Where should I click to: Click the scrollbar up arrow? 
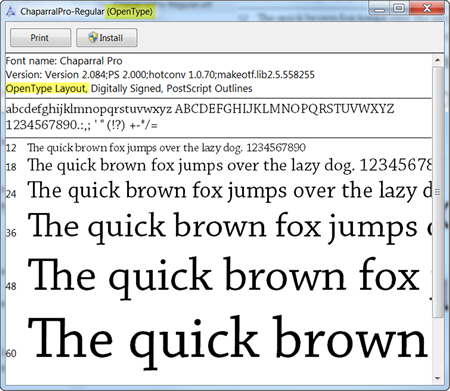tap(438, 60)
